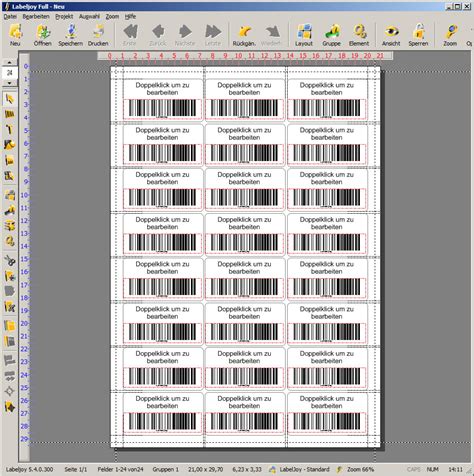Click the Labeljoy 5.4.0.300 version text
Screen dimensions: 474x476
[x=29, y=470]
